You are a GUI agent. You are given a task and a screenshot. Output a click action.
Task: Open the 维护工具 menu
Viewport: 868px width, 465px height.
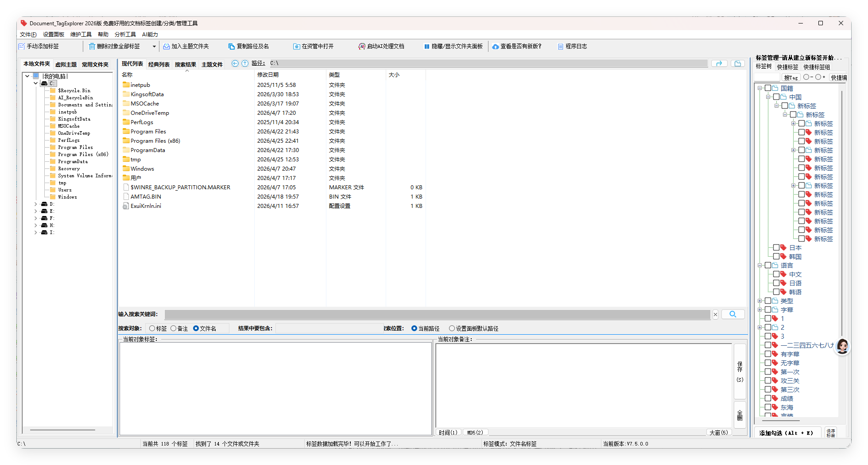pos(81,35)
